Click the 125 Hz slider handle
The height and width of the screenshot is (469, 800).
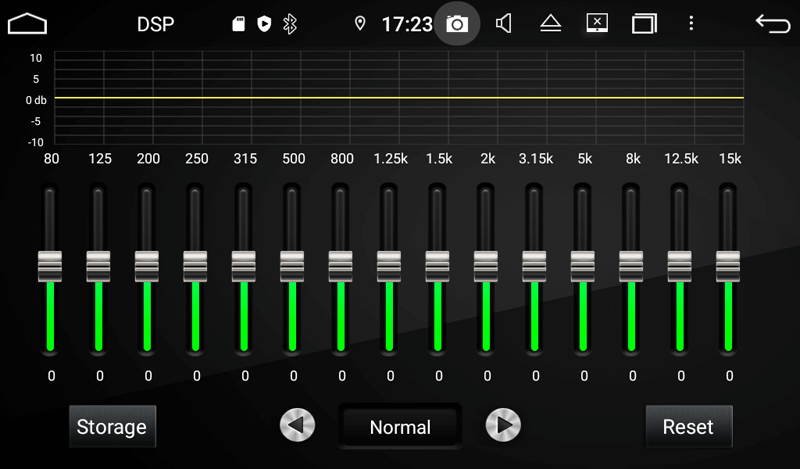tap(98, 266)
